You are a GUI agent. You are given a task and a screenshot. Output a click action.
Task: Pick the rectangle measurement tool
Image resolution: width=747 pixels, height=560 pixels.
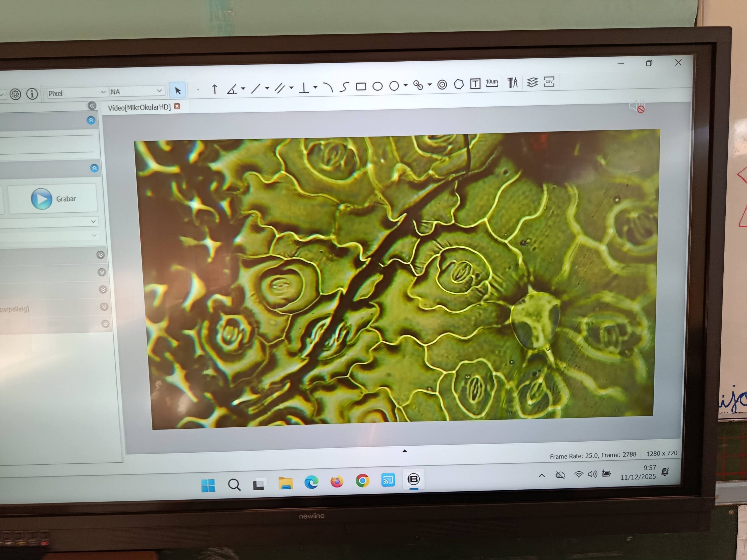[x=361, y=87]
